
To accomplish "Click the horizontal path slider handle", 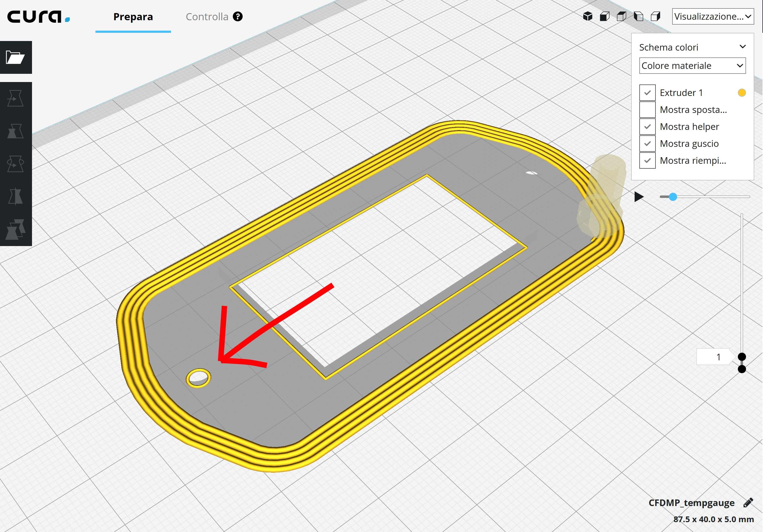I will click(673, 197).
